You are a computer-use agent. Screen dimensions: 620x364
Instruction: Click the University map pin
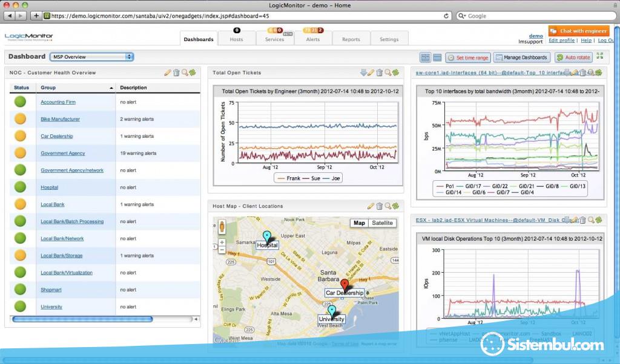tap(332, 311)
